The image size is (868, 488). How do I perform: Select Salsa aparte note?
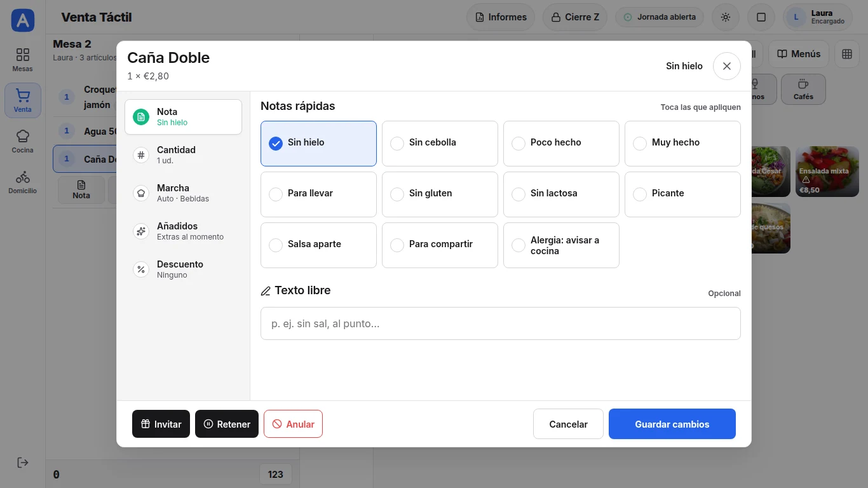point(318,245)
